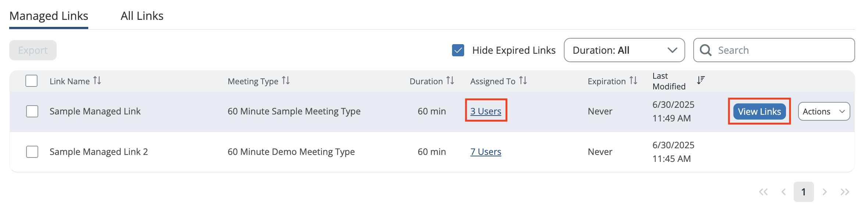The image size is (868, 209).
Task: Open the Duration: All dropdown
Action: 624,50
